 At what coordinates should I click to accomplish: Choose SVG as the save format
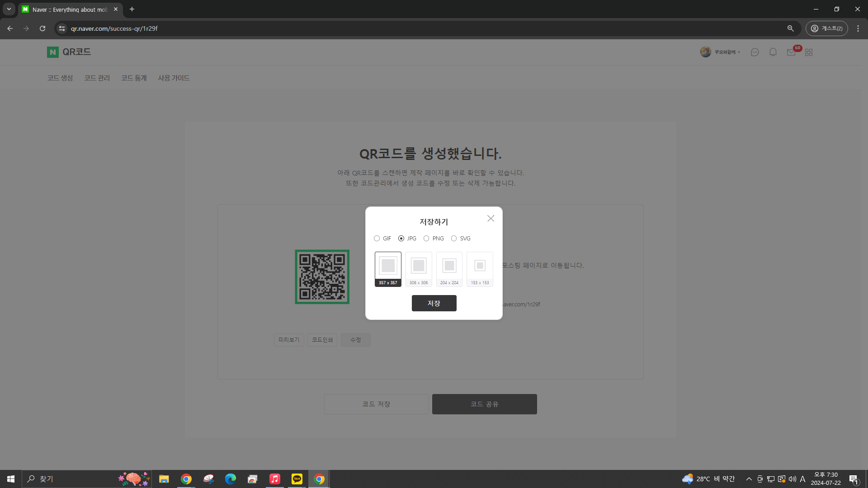454,238
